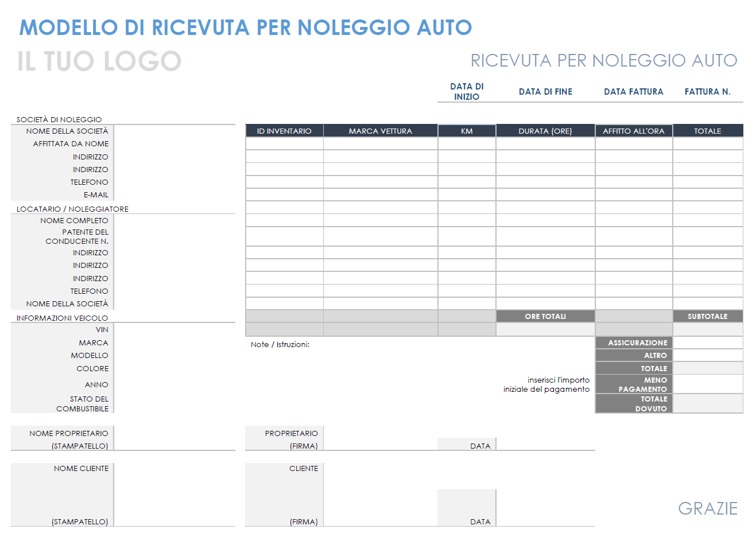The image size is (756, 545).
Task: Click the input cell beside NOME CLIENTE
Action: 175,495
